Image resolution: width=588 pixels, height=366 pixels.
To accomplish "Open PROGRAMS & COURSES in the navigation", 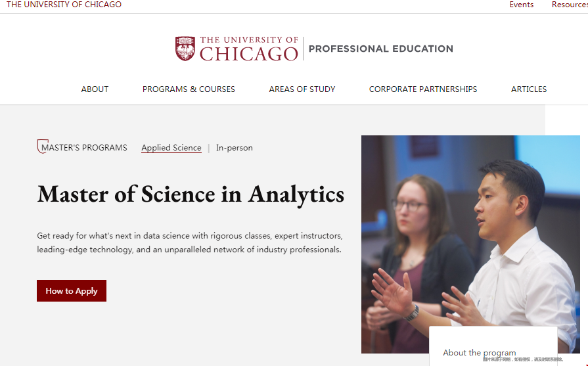I will click(x=189, y=89).
